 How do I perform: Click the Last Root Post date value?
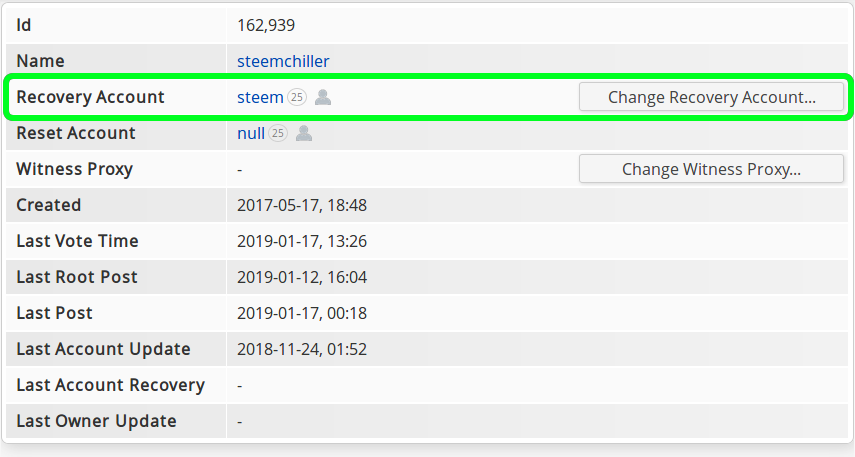pyautogui.click(x=301, y=277)
